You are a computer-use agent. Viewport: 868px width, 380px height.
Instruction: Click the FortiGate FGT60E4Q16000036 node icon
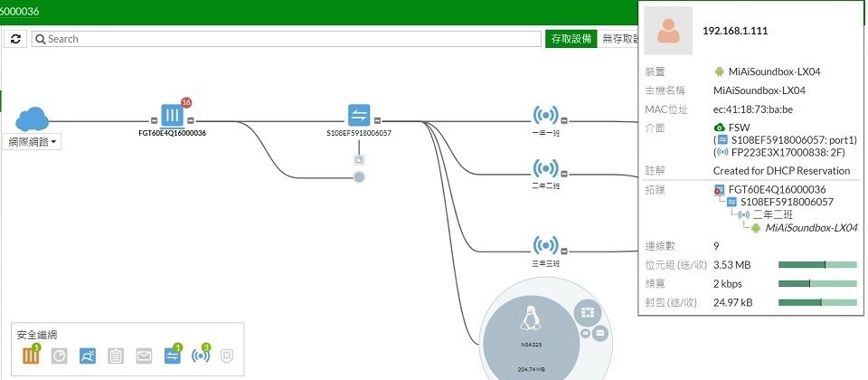click(172, 115)
